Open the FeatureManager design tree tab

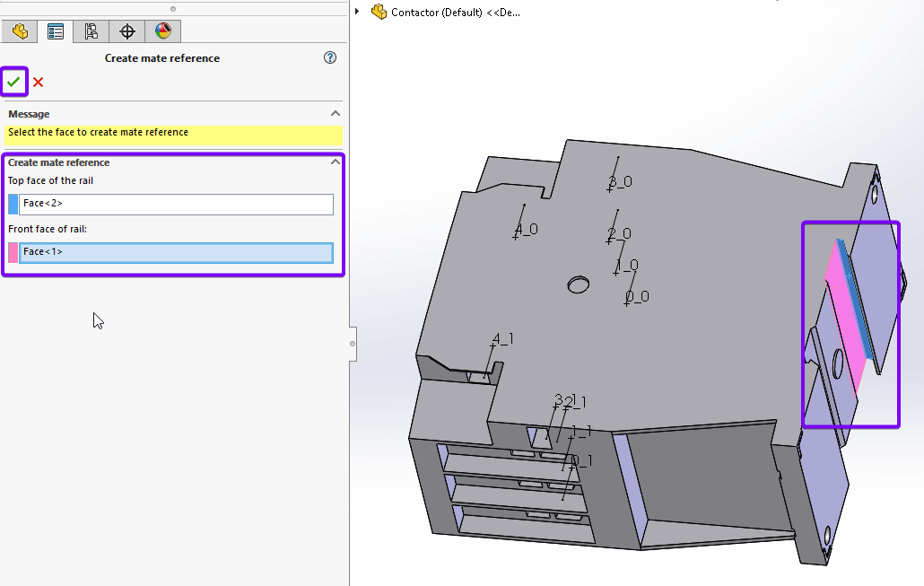coord(20,31)
